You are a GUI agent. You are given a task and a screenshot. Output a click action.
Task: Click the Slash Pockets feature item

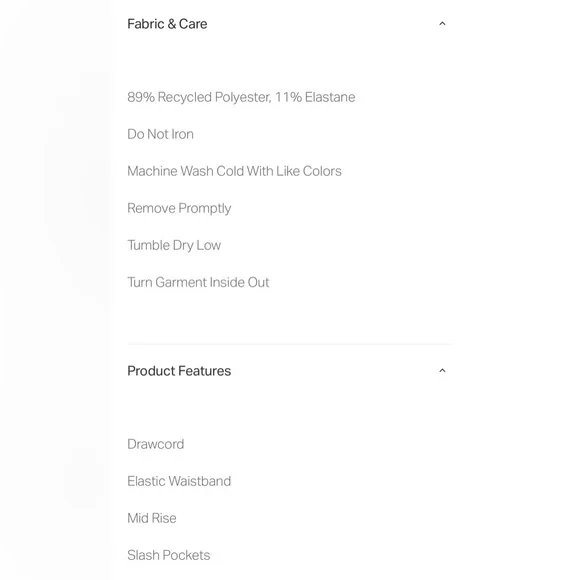[169, 555]
